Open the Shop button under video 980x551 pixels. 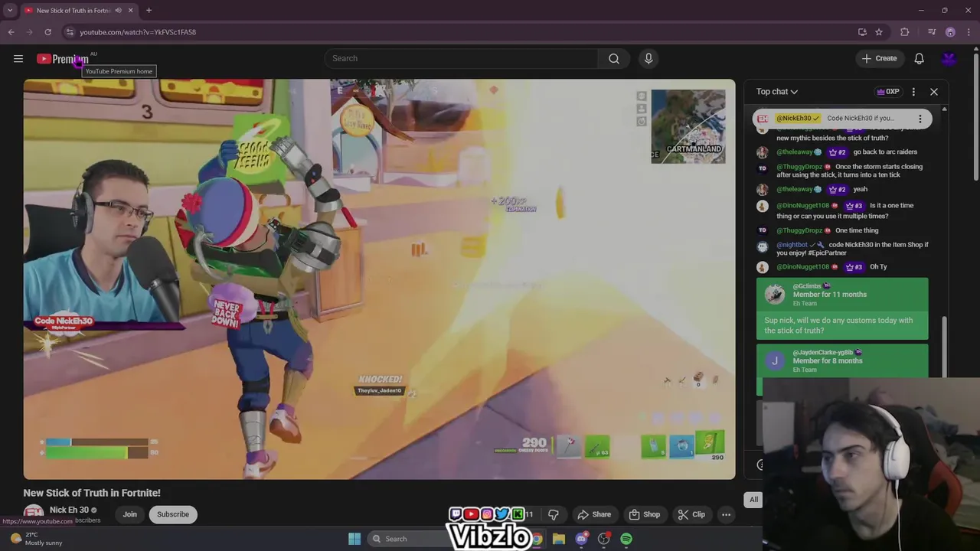pyautogui.click(x=644, y=514)
